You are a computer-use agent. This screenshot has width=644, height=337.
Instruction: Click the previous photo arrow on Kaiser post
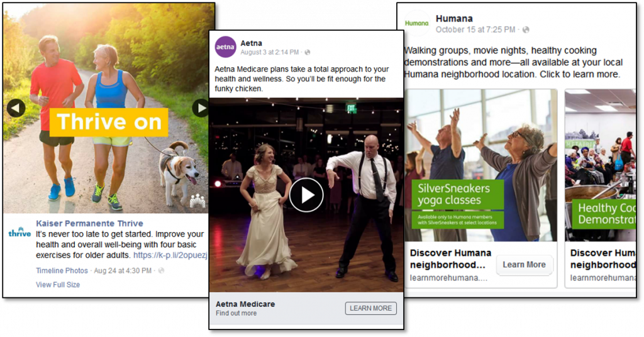pos(16,108)
